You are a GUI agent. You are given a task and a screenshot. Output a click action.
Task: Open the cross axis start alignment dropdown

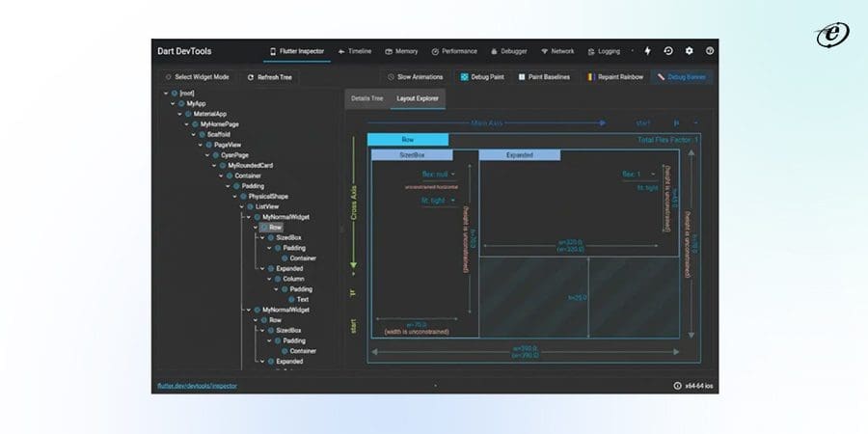coord(353,273)
